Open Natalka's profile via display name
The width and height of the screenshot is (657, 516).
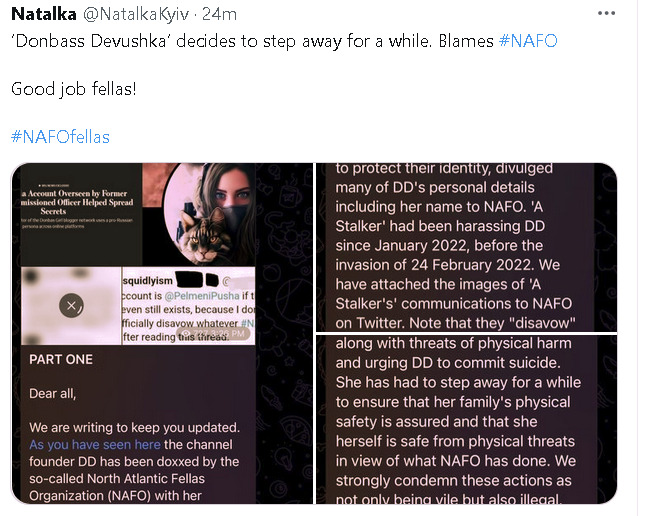[44, 14]
